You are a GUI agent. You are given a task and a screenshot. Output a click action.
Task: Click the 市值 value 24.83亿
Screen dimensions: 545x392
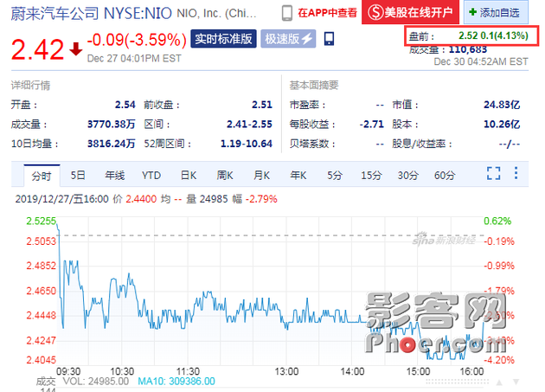tap(502, 105)
